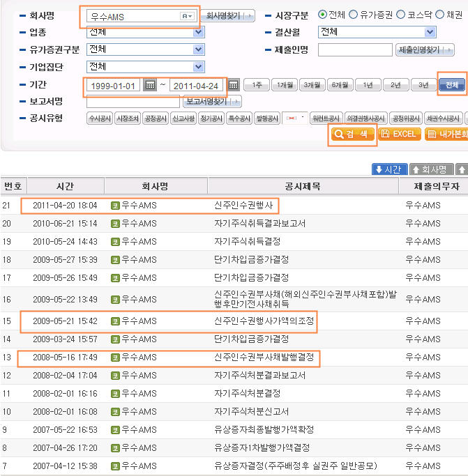
Task: Click the green market icon in row 10
Action: click(x=115, y=412)
